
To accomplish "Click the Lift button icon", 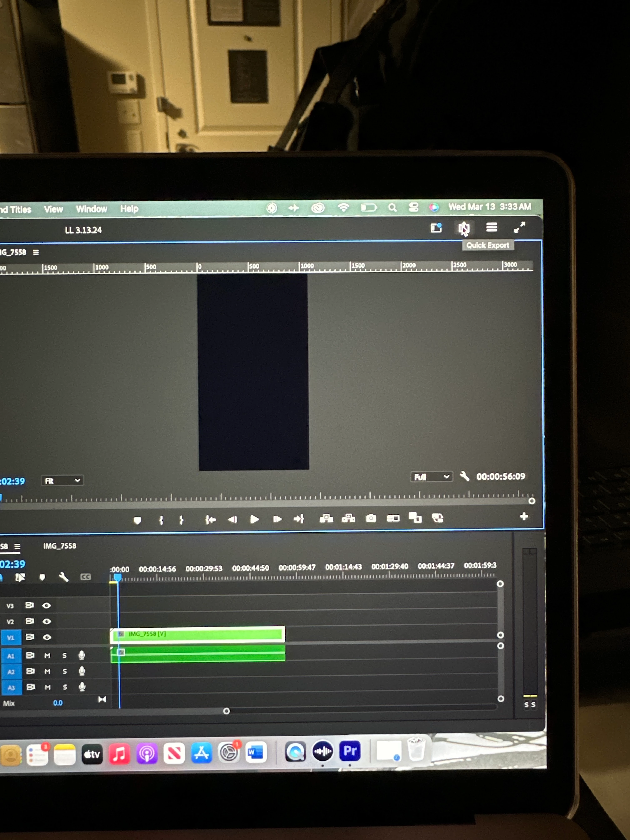I will click(x=326, y=518).
